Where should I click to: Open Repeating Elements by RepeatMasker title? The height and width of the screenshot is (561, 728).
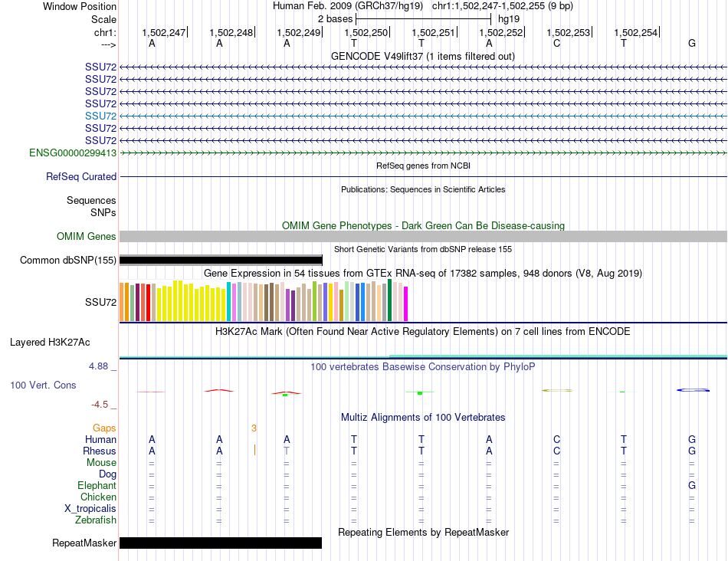pyautogui.click(x=423, y=532)
